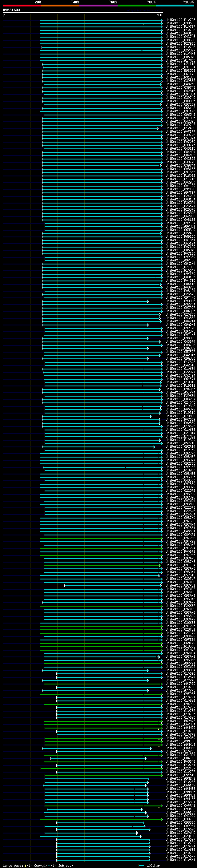197x868 pixels.
Task: Open hit UniRef100_P08135
Action: click(180, 33)
